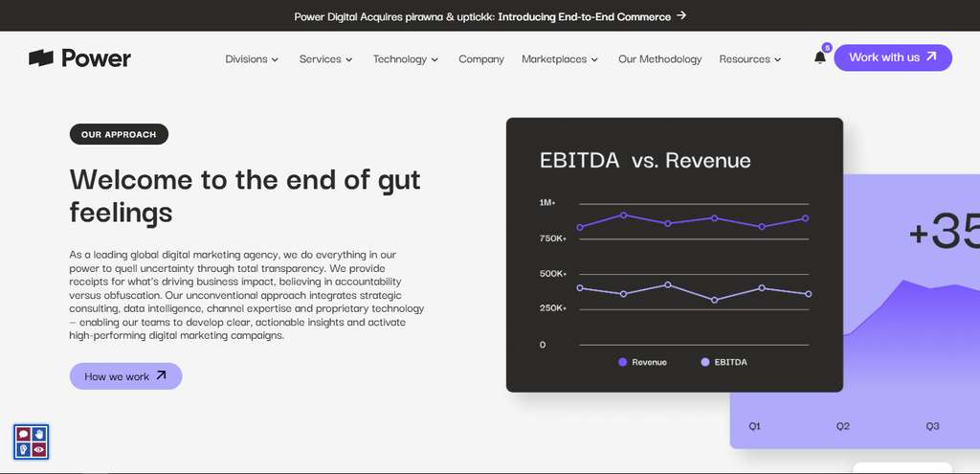Click the 250K+ axis label

tap(553, 308)
